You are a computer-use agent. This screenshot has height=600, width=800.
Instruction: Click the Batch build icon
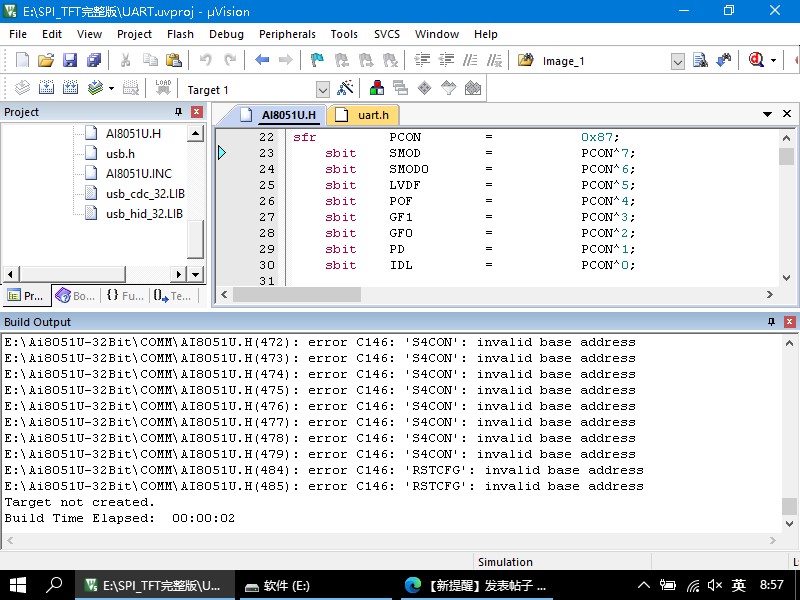95,88
